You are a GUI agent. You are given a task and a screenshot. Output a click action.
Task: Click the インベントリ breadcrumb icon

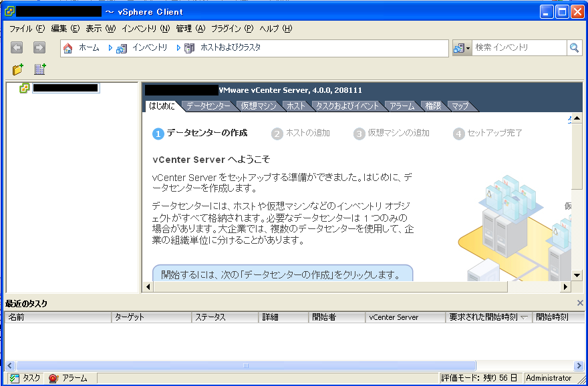click(x=122, y=48)
